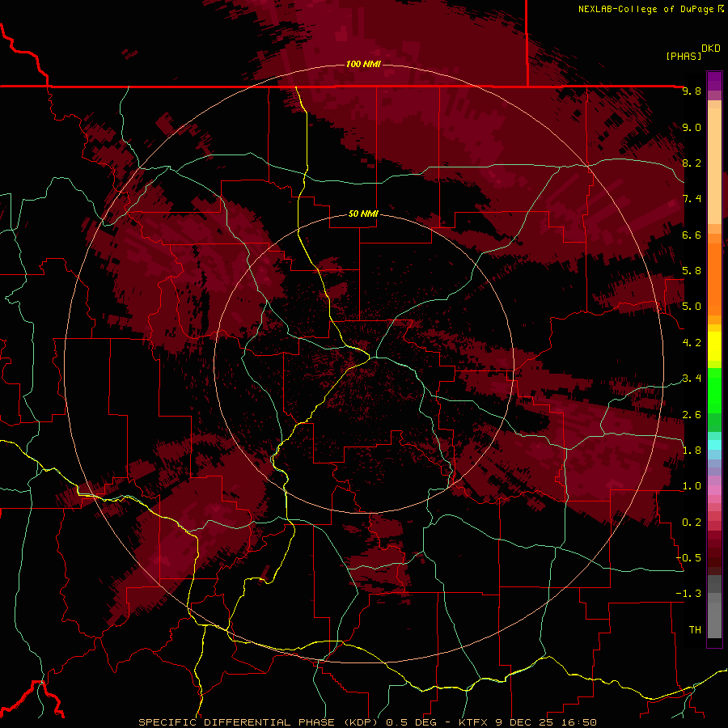Click the -0.5 value on color scale
This screenshot has width=728, height=728.
(688, 558)
